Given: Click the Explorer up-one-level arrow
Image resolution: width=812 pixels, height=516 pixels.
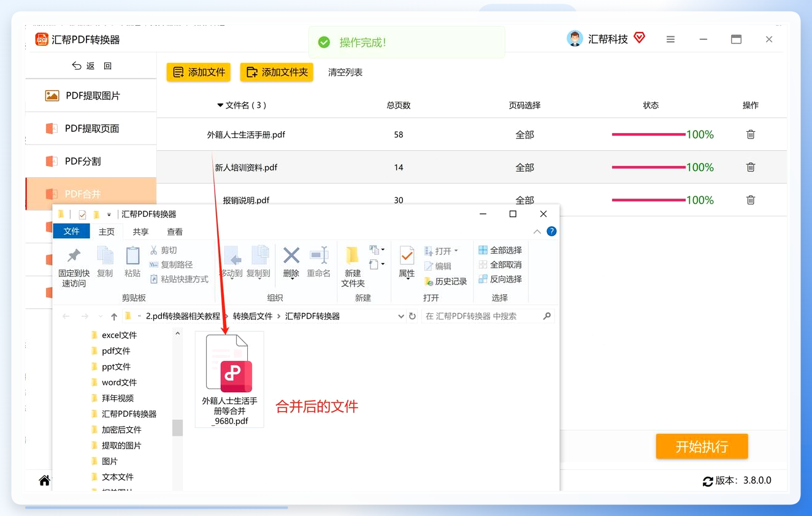Looking at the screenshot, I should [114, 316].
